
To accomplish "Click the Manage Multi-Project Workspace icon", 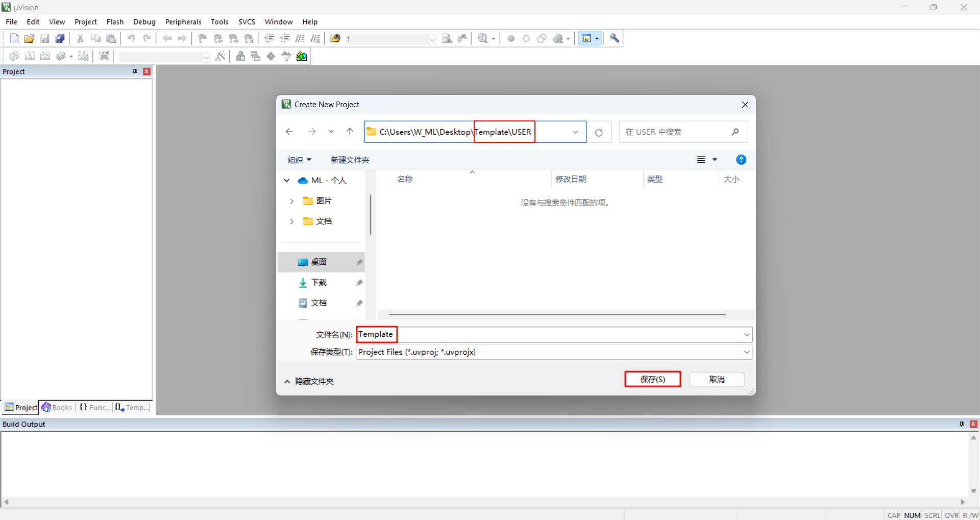I will pyautogui.click(x=256, y=56).
